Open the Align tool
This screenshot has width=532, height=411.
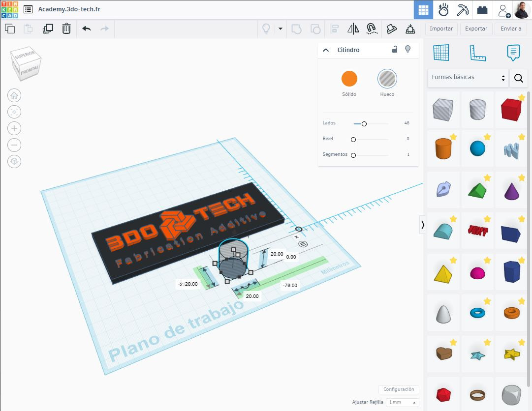pos(335,29)
